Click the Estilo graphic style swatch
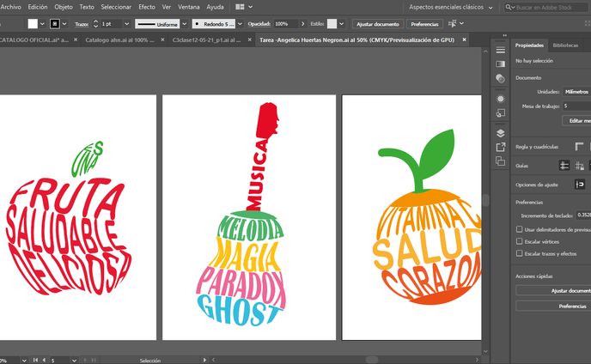Screen dimensions: 591x364 [x=332, y=24]
